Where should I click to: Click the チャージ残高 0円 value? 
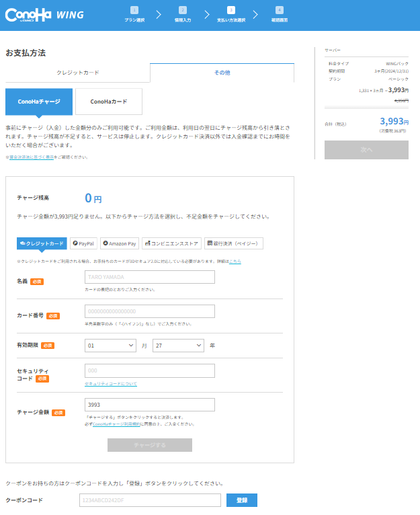pyautogui.click(x=93, y=198)
